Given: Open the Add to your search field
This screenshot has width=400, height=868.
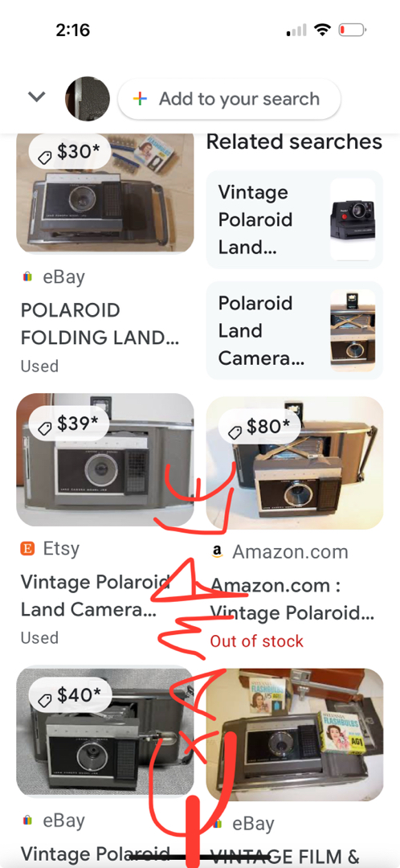Looking at the screenshot, I should tap(229, 99).
